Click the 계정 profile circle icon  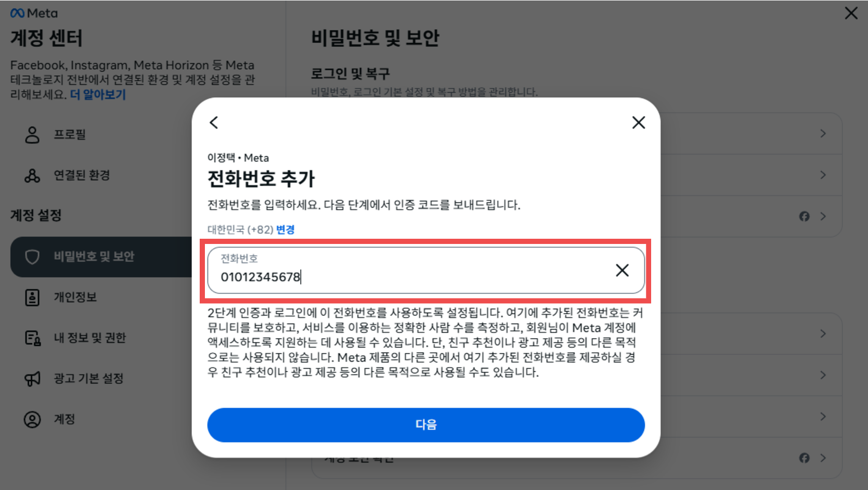(x=32, y=419)
